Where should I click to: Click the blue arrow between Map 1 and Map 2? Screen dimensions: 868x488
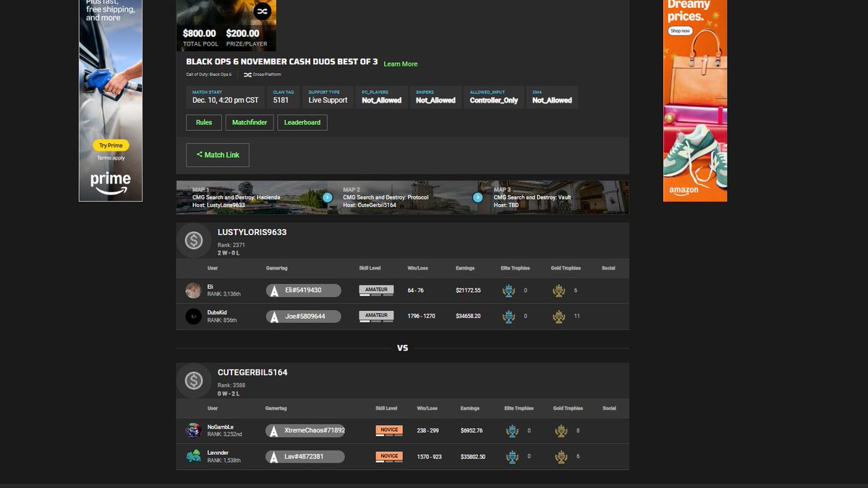pos(327,197)
